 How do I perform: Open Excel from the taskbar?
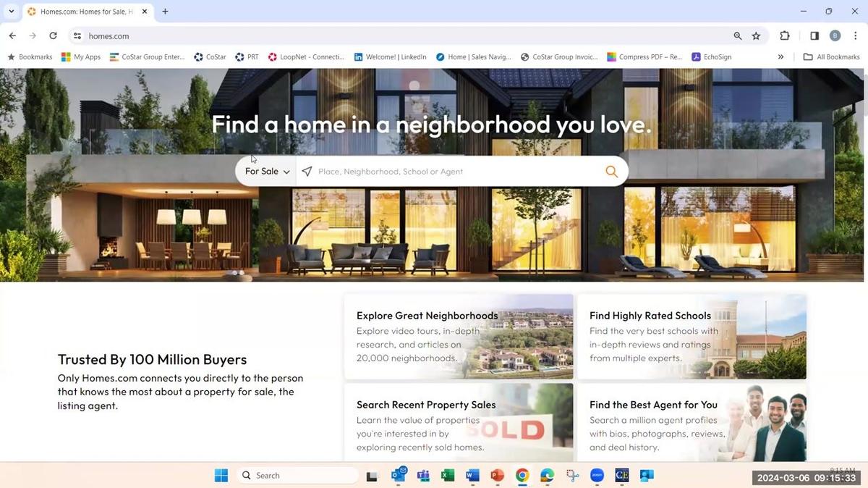[448, 476]
